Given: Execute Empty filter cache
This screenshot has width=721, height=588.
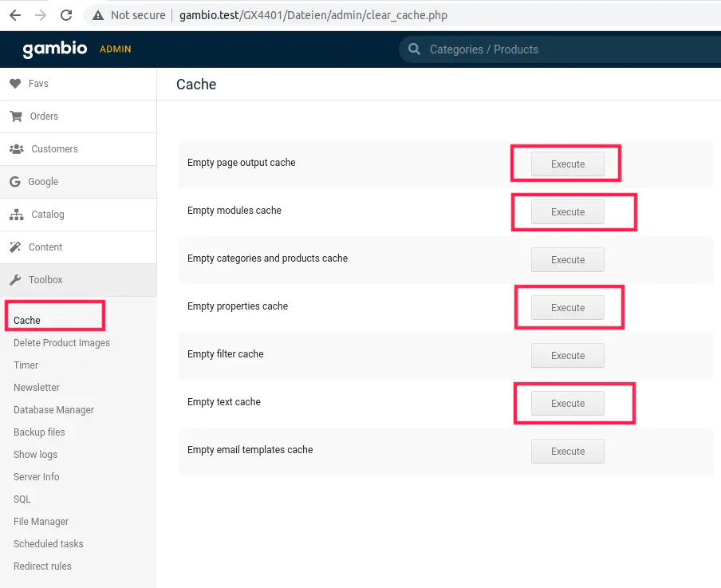Looking at the screenshot, I should [567, 356].
